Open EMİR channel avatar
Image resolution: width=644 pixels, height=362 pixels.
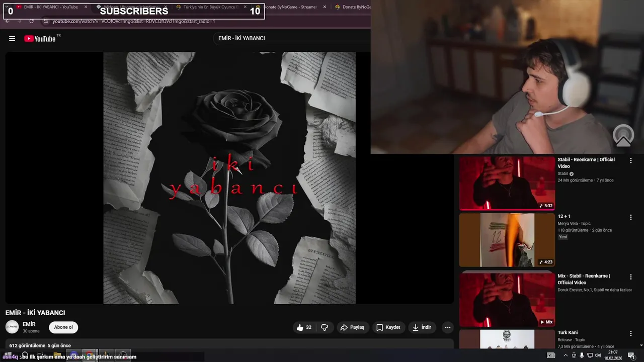12,327
